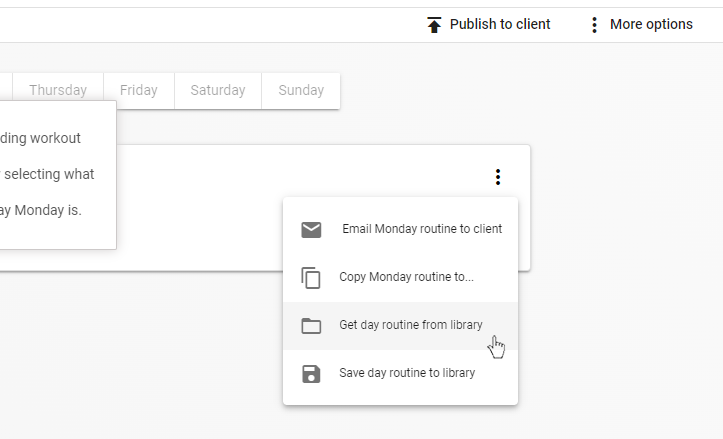
Task: Open the More options text dropdown
Action: [651, 24]
